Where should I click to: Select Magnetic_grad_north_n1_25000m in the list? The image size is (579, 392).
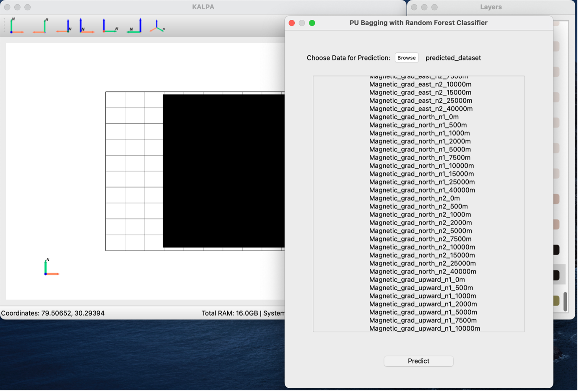point(423,182)
